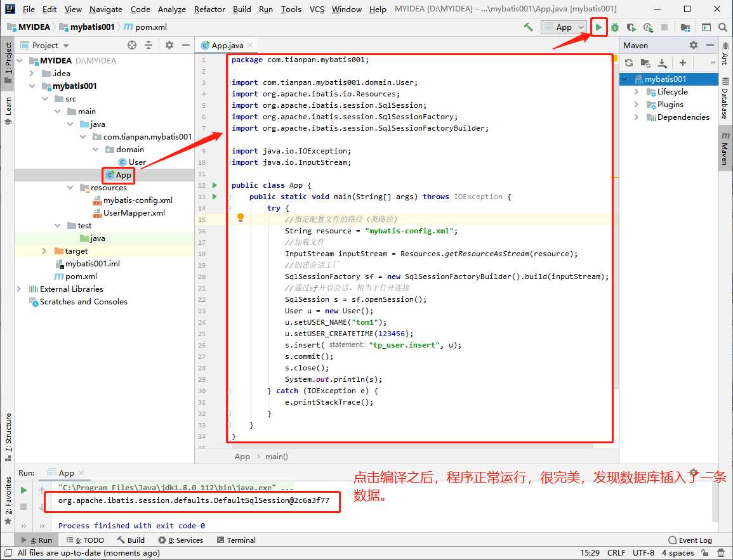733x560 pixels.
Task: Select pom.xml file in project tree
Action: (76, 277)
